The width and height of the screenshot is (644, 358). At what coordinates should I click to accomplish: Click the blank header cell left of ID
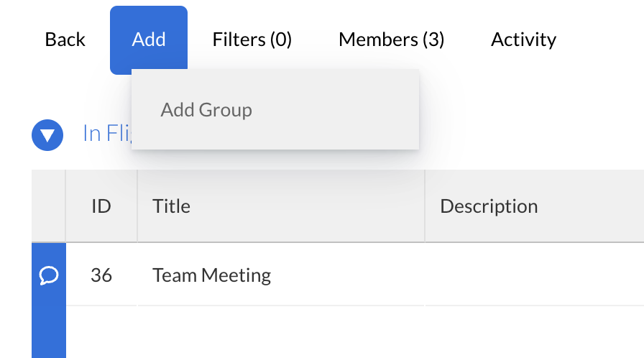[x=49, y=206]
